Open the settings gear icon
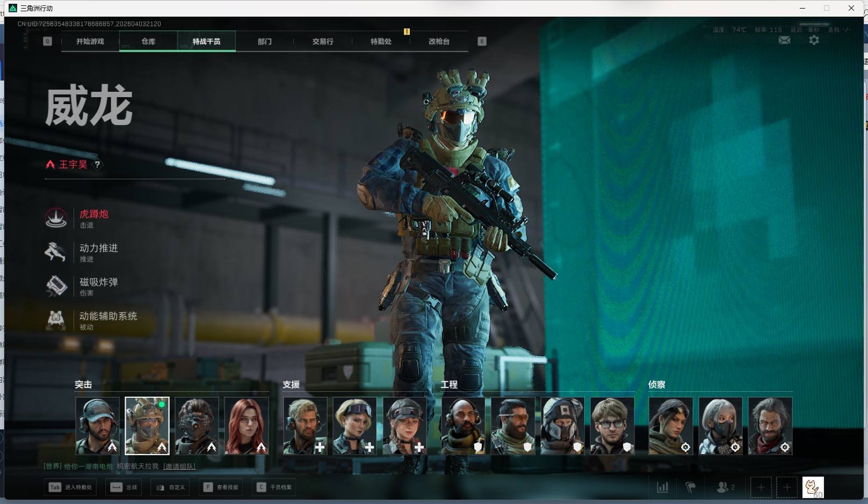 pyautogui.click(x=814, y=40)
